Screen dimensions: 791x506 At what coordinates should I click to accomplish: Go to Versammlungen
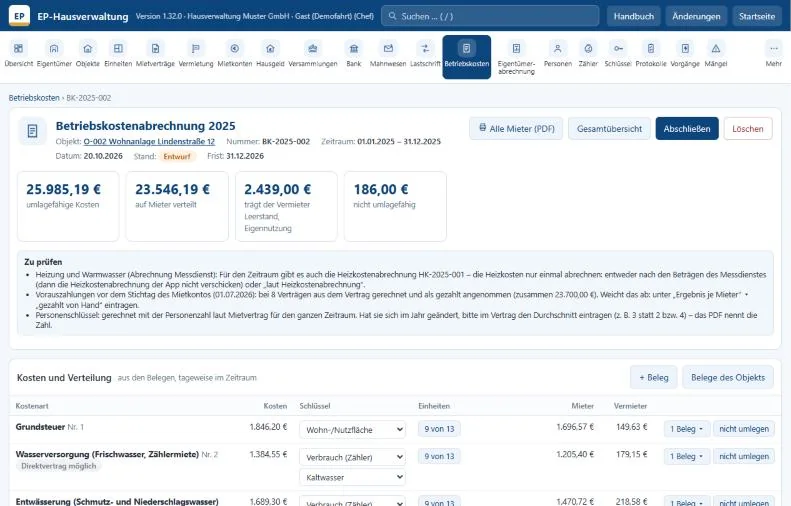[313, 54]
